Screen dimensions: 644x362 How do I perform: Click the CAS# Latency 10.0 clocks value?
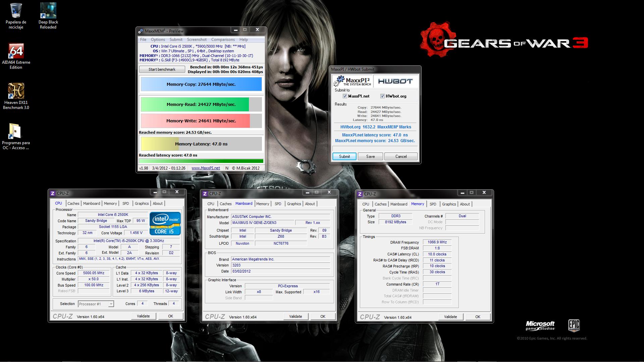(437, 254)
